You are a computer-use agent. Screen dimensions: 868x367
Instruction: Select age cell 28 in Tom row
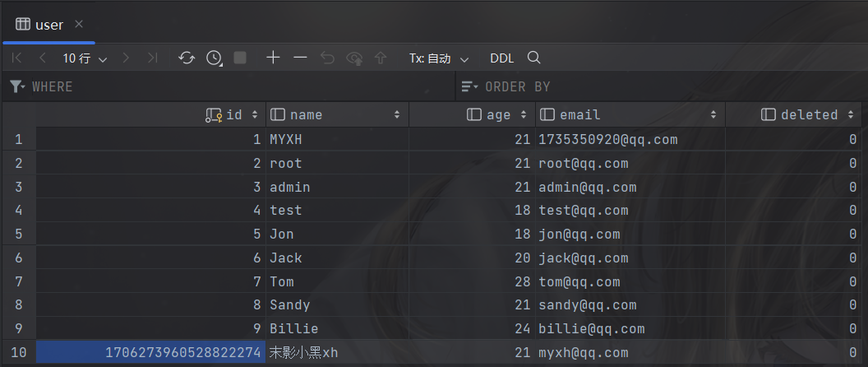tap(472, 281)
